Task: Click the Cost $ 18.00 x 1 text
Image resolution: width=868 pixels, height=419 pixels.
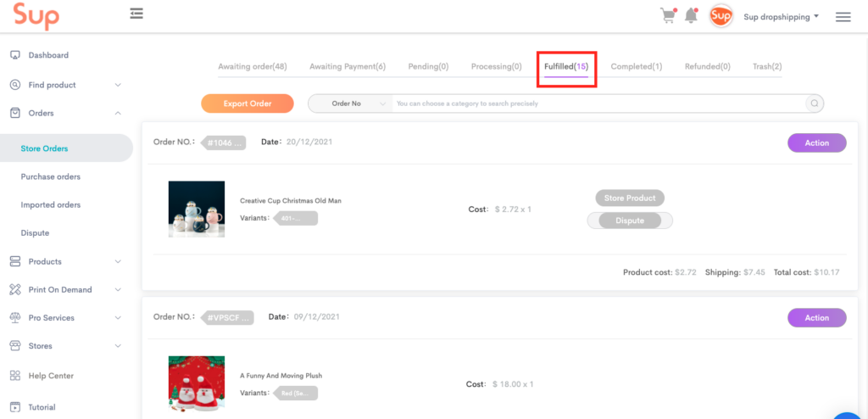Action: [500, 384]
